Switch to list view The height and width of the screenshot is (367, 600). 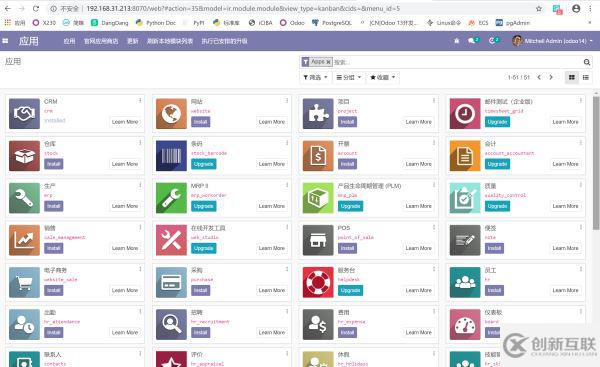pos(585,77)
